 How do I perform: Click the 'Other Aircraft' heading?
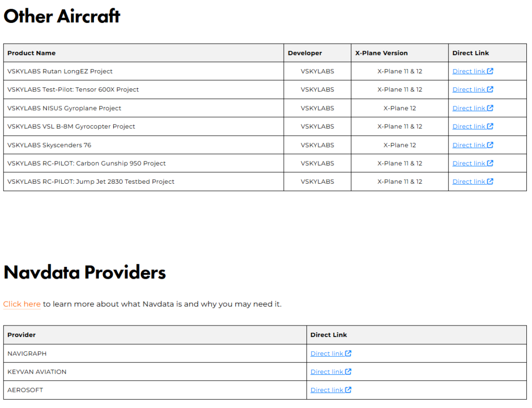62,16
